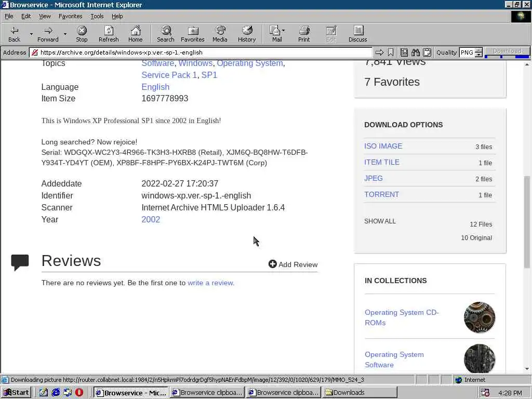The height and width of the screenshot is (399, 532).
Task: Open the Operating System Software collection
Action: pyautogui.click(x=394, y=360)
